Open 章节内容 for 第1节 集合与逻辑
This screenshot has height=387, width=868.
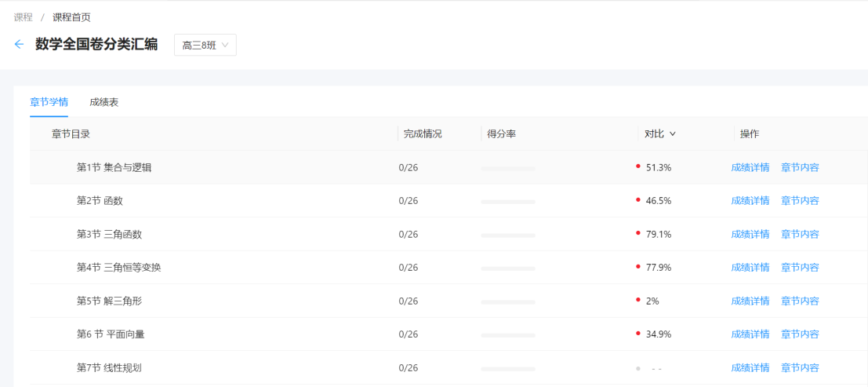800,167
